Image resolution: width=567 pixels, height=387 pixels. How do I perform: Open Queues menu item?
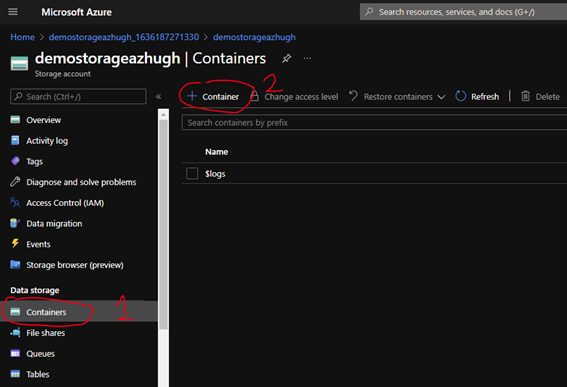coord(40,354)
